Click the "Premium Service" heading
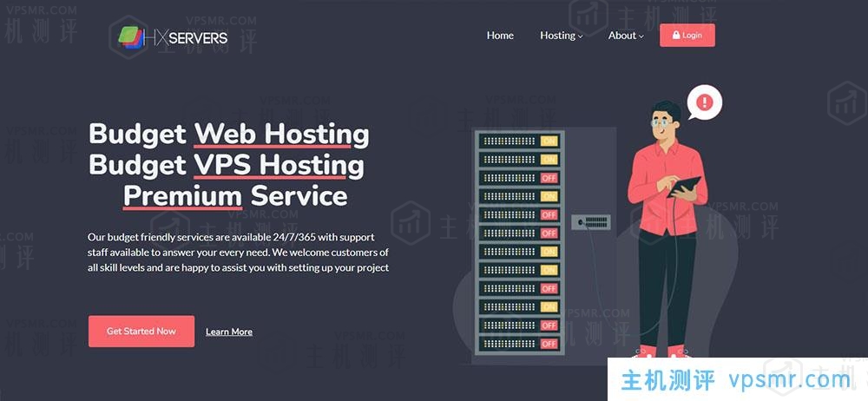The height and width of the screenshot is (401, 868). click(235, 196)
